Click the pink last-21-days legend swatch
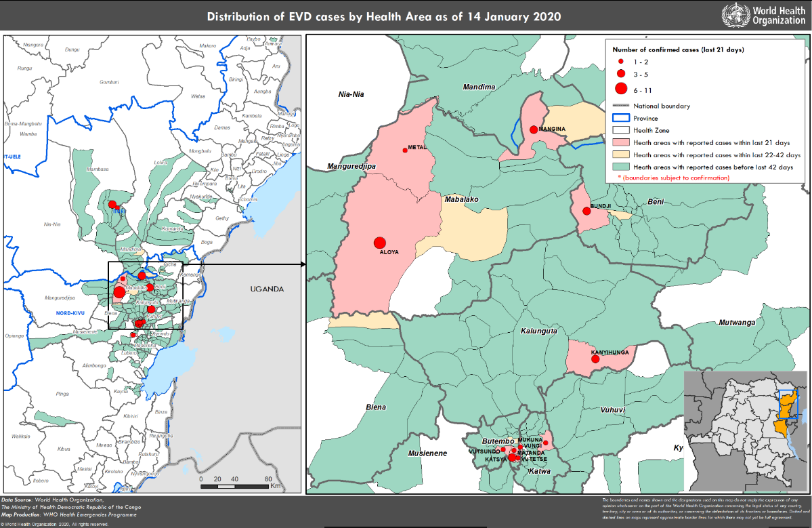 620,143
